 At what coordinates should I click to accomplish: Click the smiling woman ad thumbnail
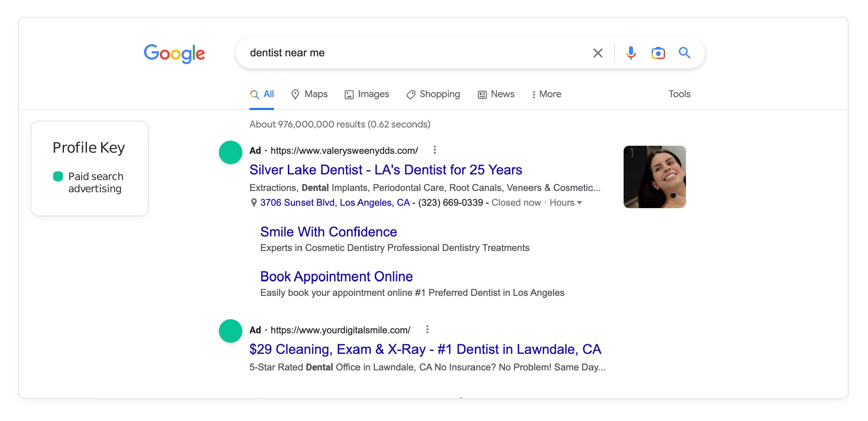(655, 177)
